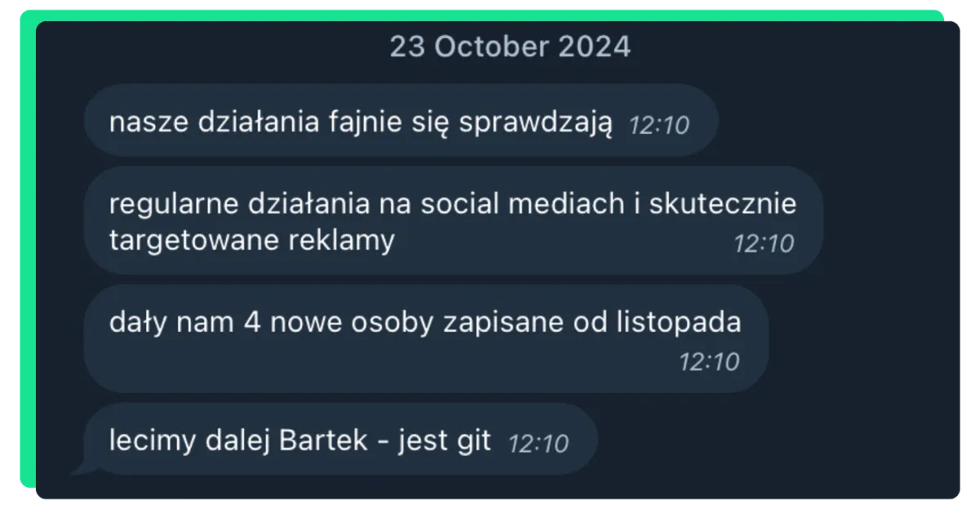Select the "dały nam 4 nowe osoby" message

425,338
